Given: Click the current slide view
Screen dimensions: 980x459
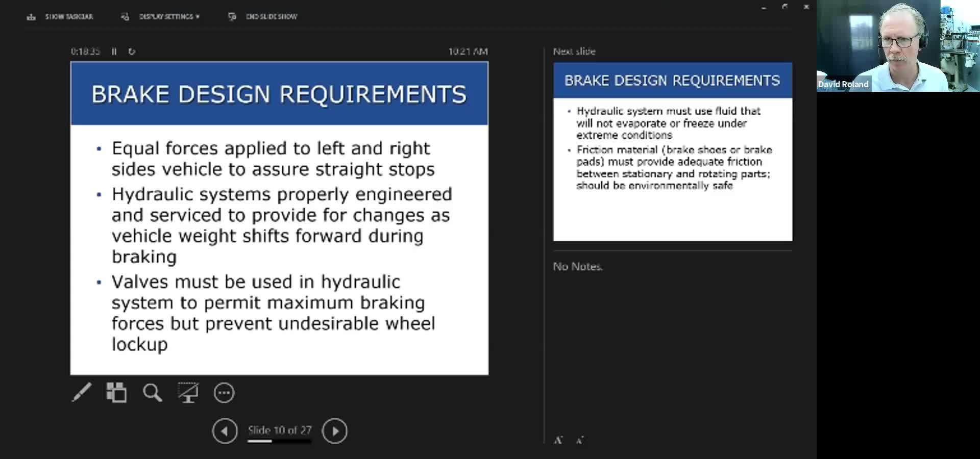Looking at the screenshot, I should click(x=279, y=218).
